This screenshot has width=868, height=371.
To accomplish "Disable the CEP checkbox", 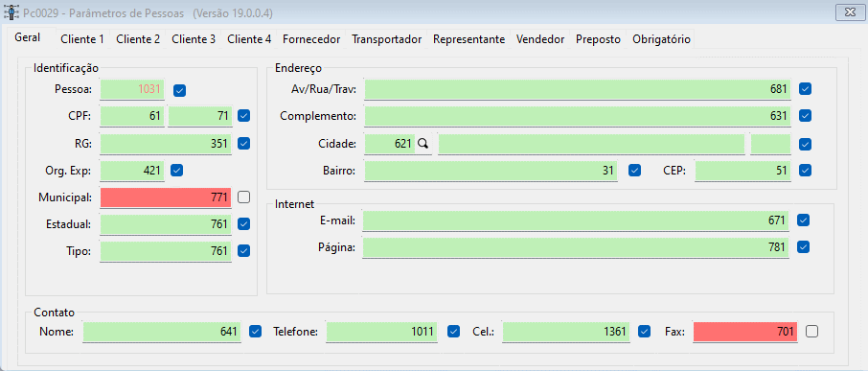I will 806,170.
